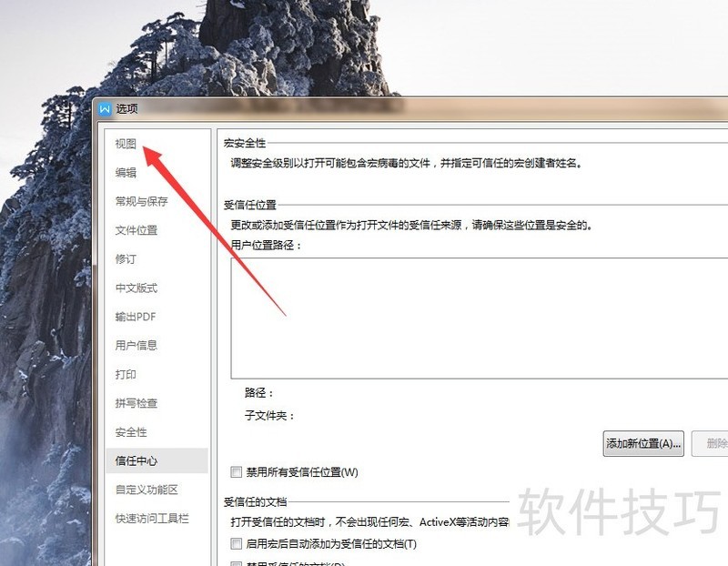Viewport: 728px width, 566px height.
Task: Click the 选项 dialog title text
Action: (126, 108)
